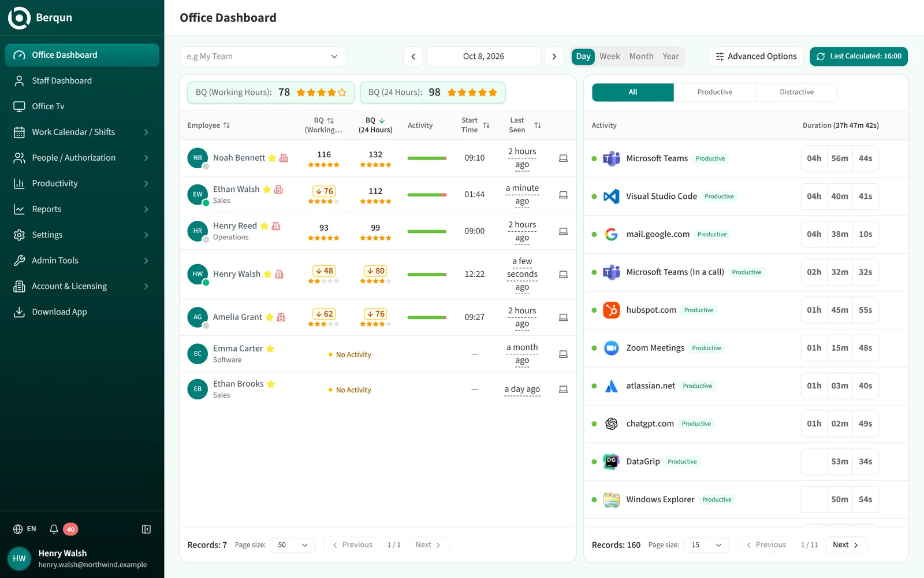This screenshot has width=924, height=578.
Task: Open Henry Walsh profile at sidebar bottom
Action: tap(82, 558)
